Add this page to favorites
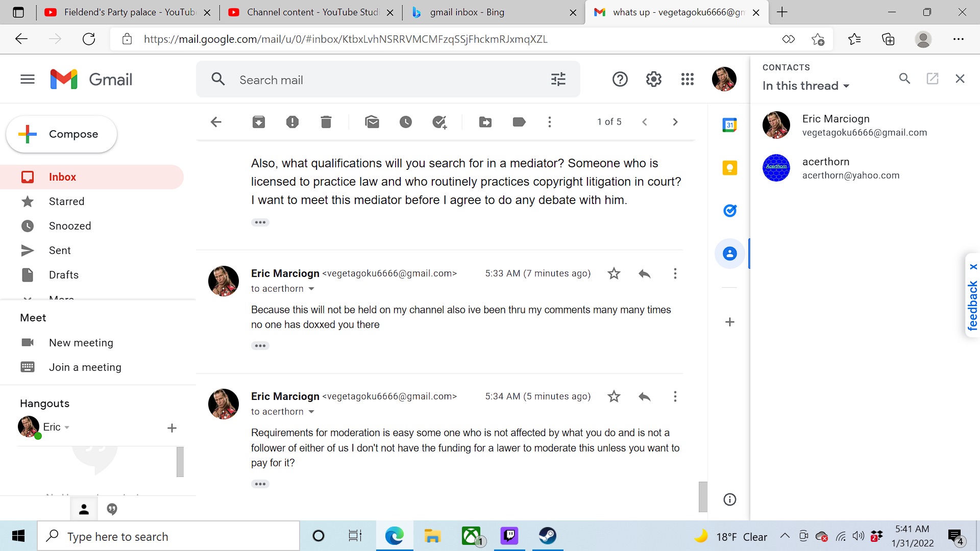980x551 pixels. (x=818, y=39)
